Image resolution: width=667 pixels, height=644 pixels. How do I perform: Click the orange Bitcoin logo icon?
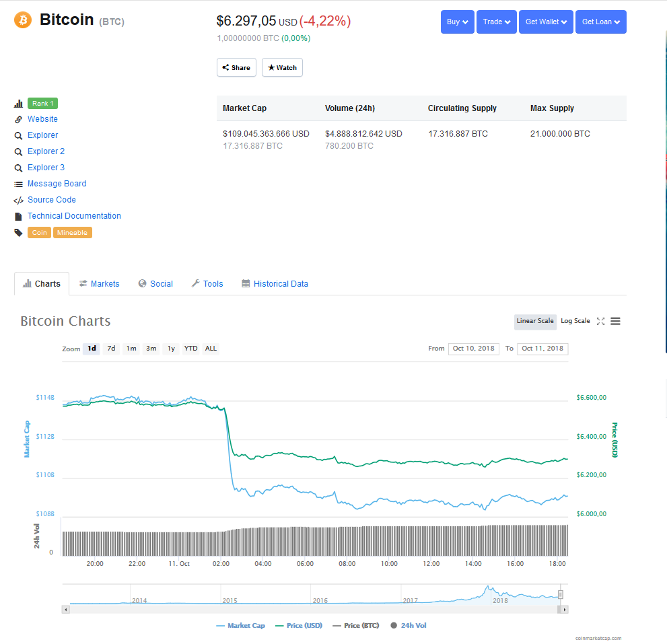23,20
